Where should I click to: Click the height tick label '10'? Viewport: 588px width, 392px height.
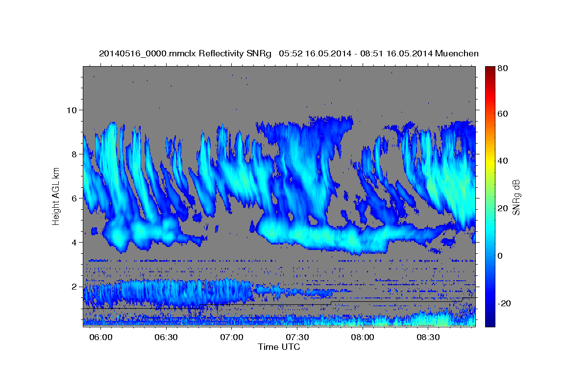coord(73,110)
